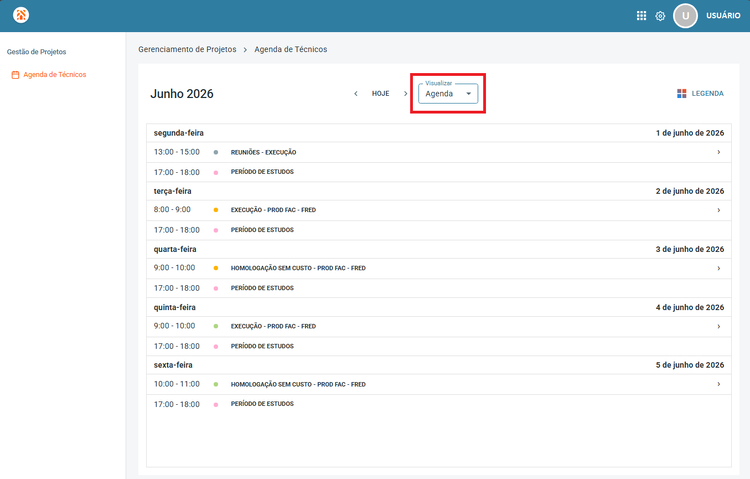Select PERÍODO DE ESTUDOS on quinta-feira
Viewport: 750px width, 479px height.
coord(262,346)
